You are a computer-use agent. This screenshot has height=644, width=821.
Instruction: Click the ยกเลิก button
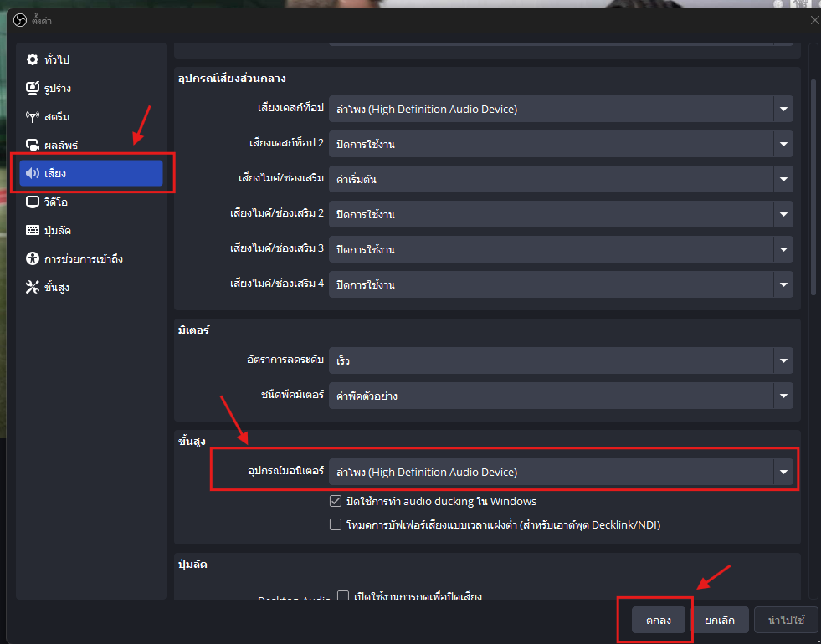720,620
